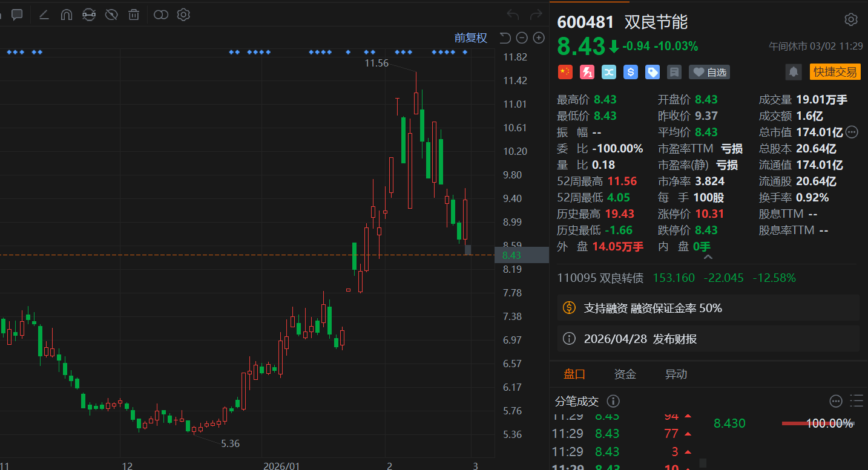868x470 pixels.
Task: Click the 快捷交易 quick trade button
Action: pos(835,72)
